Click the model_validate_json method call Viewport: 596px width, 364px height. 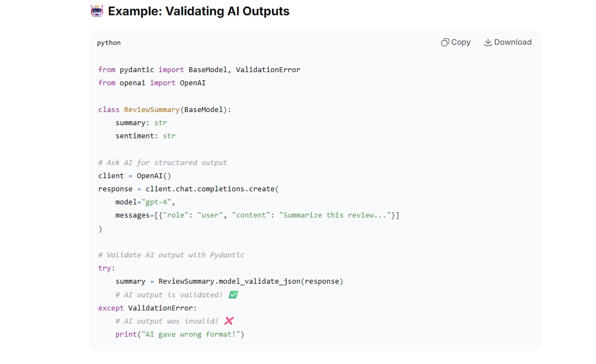coord(259,281)
